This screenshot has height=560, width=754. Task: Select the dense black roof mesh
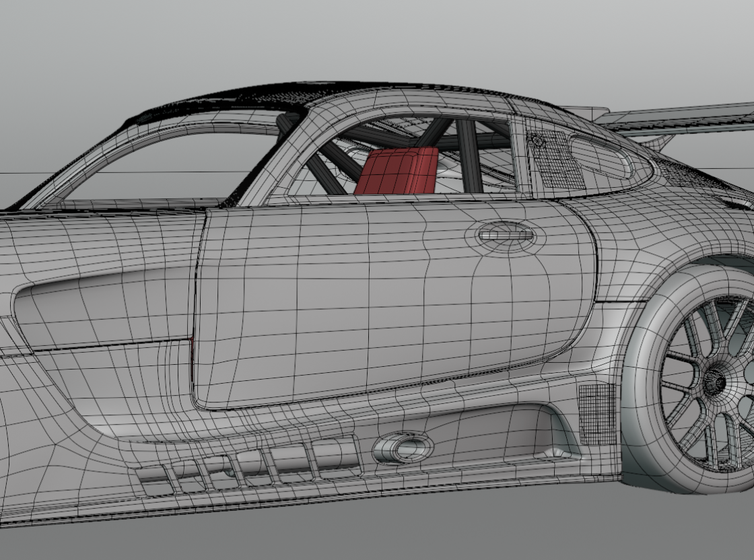point(222,102)
